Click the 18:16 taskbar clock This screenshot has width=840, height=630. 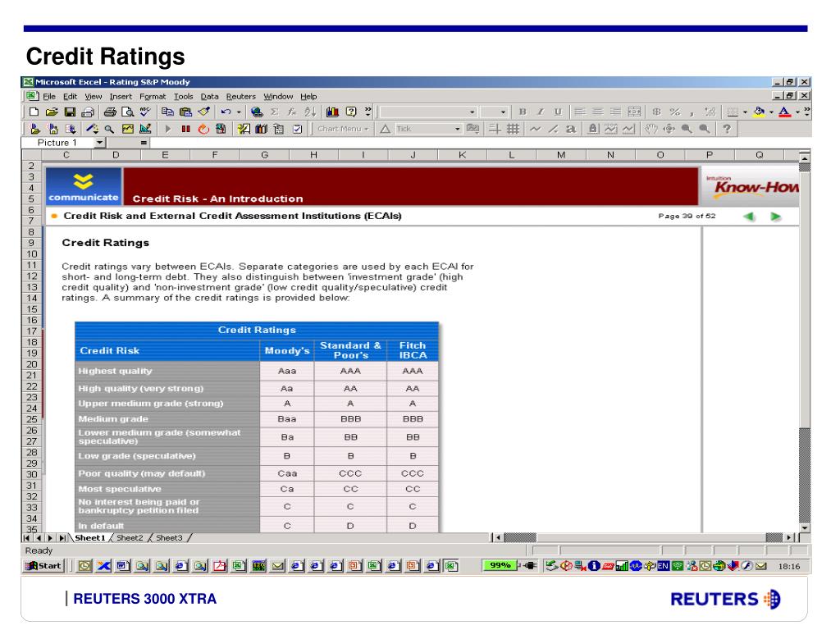point(789,566)
